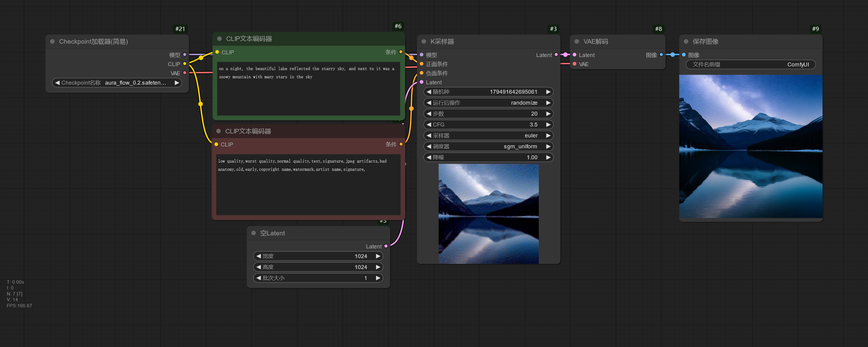Click the 图像 output port on VAE解码 node
Screen dimensions: 868x347
(661, 55)
